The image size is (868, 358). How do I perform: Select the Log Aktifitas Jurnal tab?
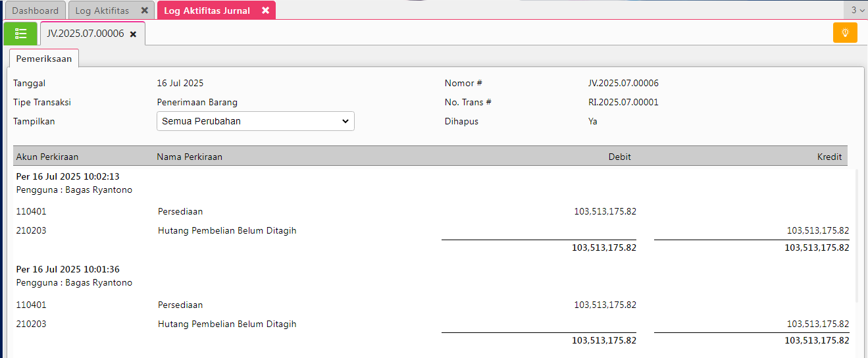pyautogui.click(x=207, y=11)
